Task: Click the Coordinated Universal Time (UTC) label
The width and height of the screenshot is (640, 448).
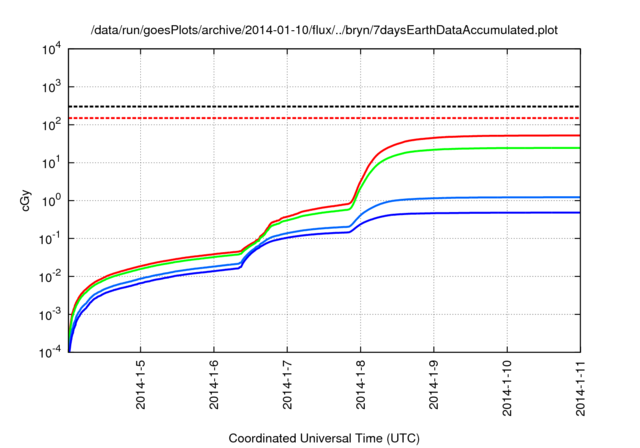Action: click(324, 439)
